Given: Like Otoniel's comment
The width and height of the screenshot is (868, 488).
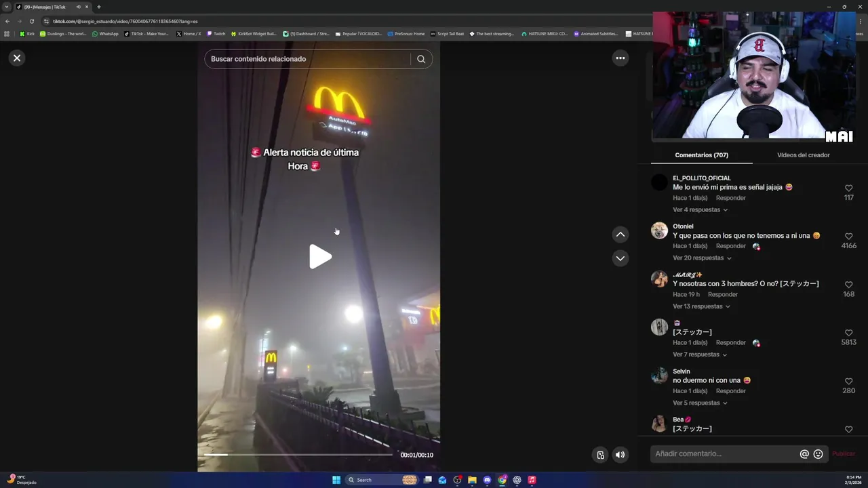Looking at the screenshot, I should pyautogui.click(x=848, y=237).
